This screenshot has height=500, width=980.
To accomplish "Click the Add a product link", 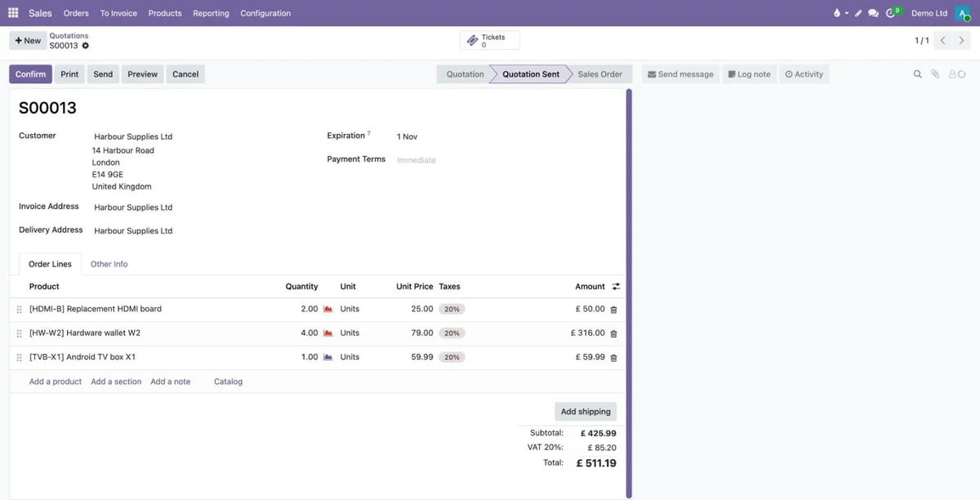I will 56,382.
